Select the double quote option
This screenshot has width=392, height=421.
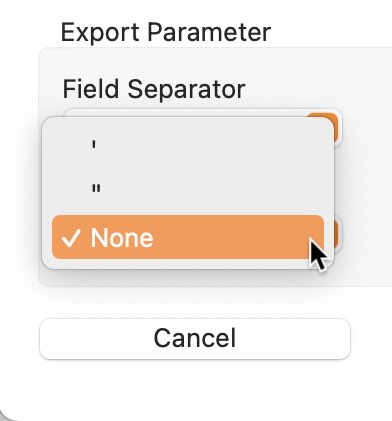click(188, 189)
